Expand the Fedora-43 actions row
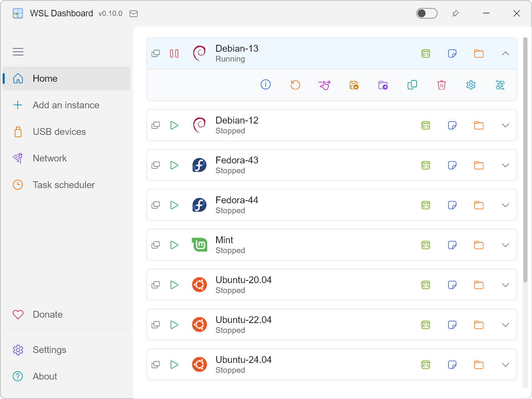 (x=505, y=165)
